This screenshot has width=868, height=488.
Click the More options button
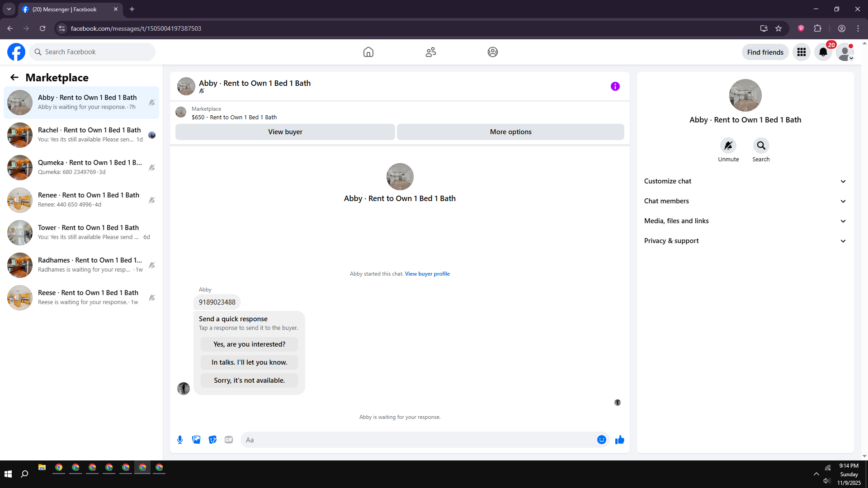pyautogui.click(x=510, y=132)
